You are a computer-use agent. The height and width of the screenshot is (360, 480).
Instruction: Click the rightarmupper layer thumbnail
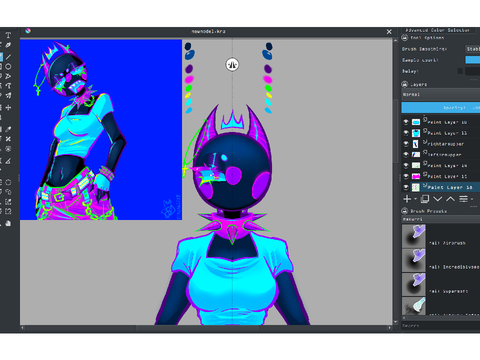click(416, 144)
